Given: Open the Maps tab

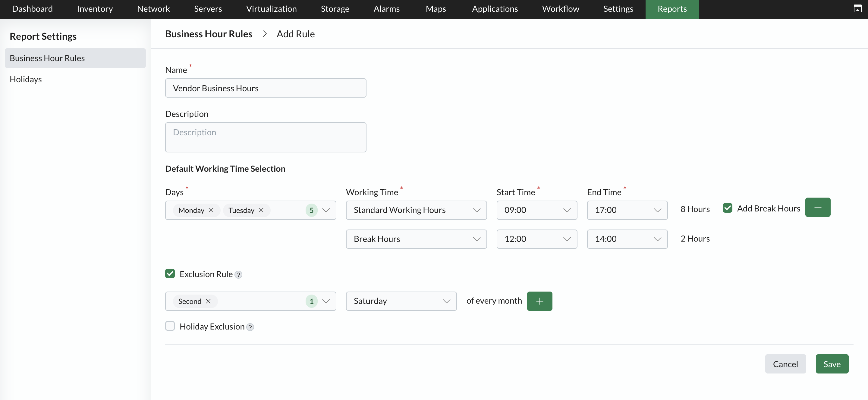Looking at the screenshot, I should [x=436, y=9].
